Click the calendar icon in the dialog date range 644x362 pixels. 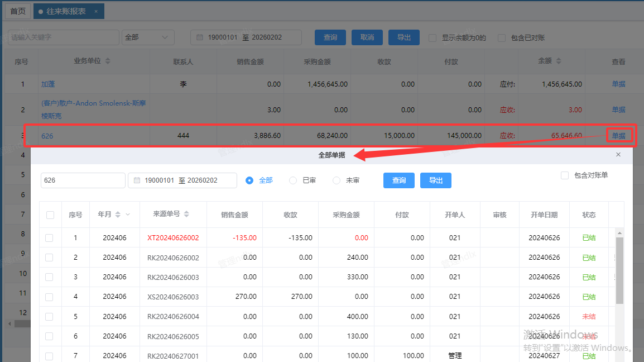137,180
